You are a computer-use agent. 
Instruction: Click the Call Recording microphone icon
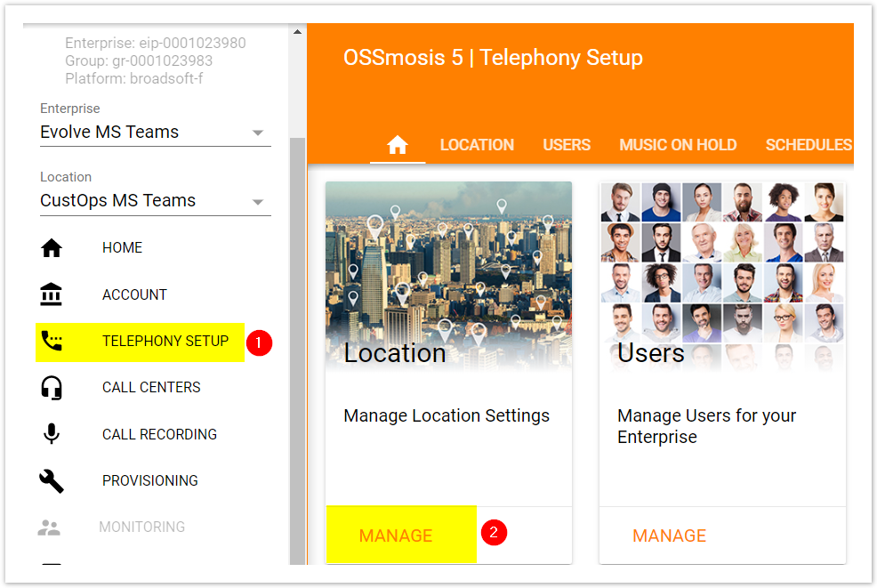click(x=52, y=434)
